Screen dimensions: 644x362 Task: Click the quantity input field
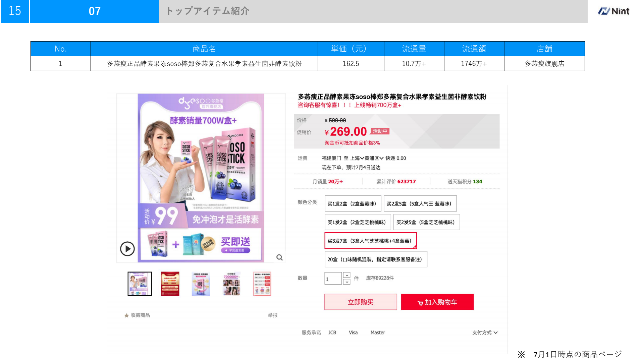pyautogui.click(x=333, y=279)
